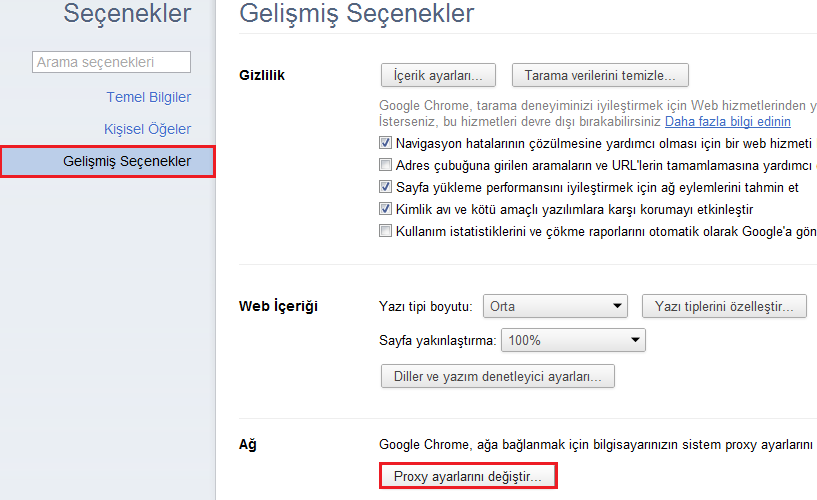
Task: Enable Adres çubuğuna girilen aramalar checkbox
Action: point(386,165)
